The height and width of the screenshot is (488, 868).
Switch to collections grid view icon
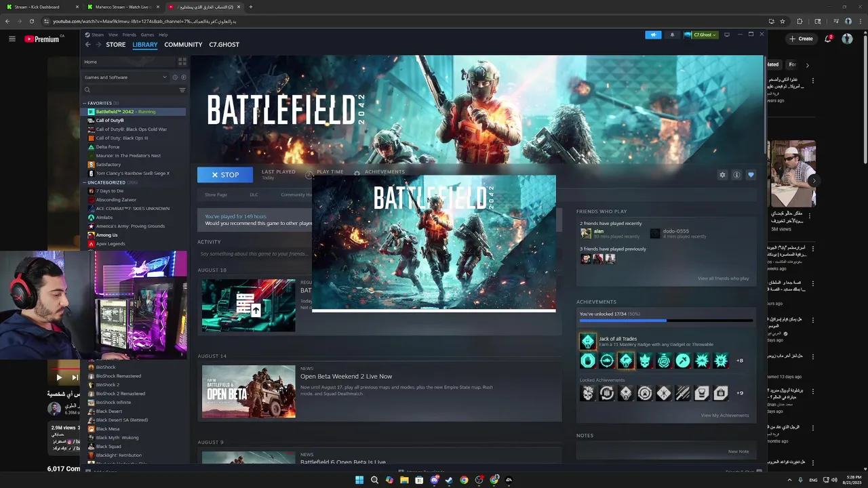coord(182,62)
